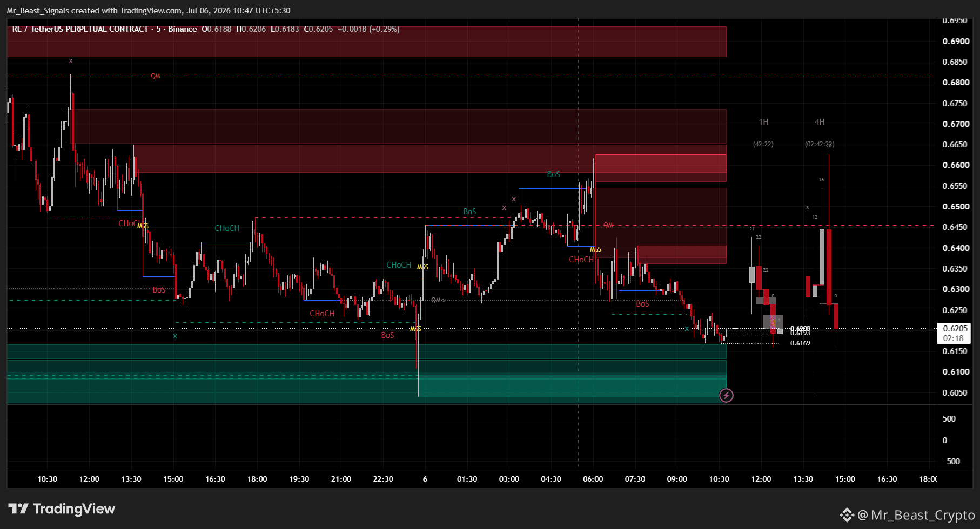Click 19:30 on the time axis
This screenshot has width=980, height=529.
point(299,479)
